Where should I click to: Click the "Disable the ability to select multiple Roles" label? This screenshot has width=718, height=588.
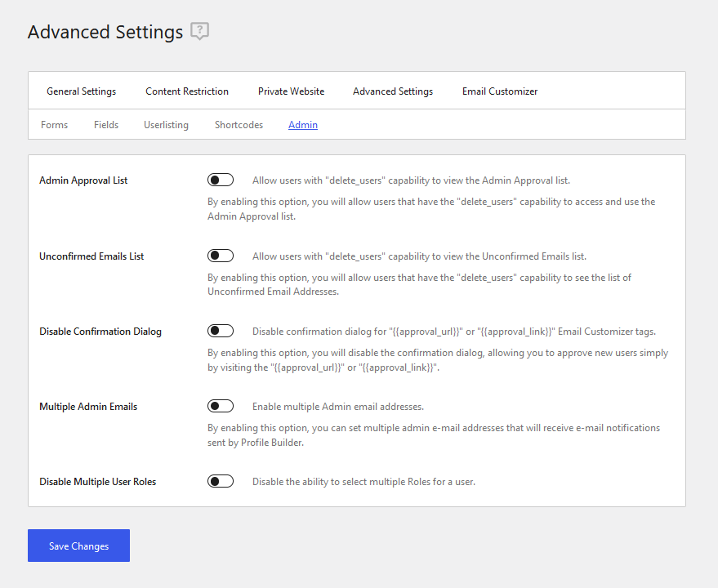[363, 482]
